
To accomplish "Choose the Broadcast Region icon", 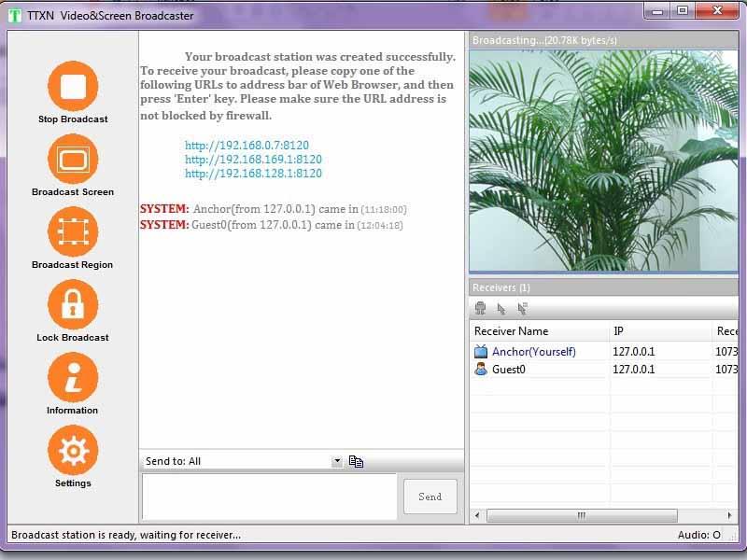I will 73,231.
